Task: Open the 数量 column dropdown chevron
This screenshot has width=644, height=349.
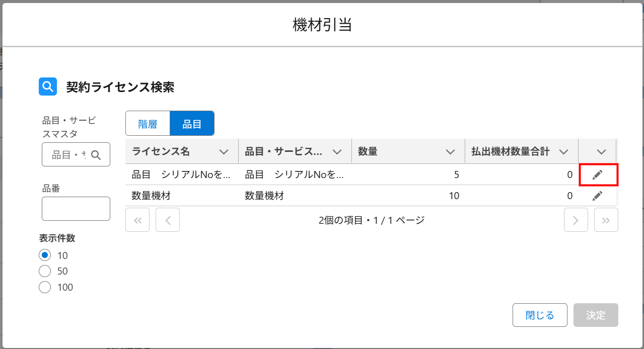Action: (x=451, y=151)
